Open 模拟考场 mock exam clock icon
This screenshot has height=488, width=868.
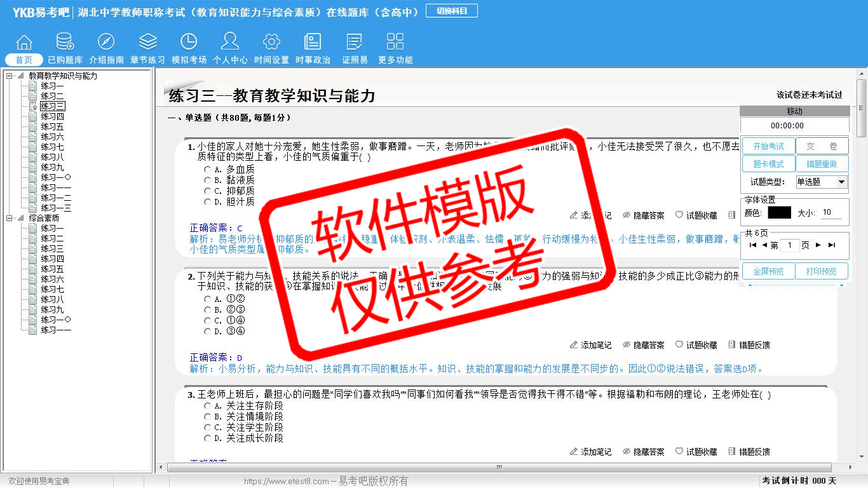tap(189, 43)
